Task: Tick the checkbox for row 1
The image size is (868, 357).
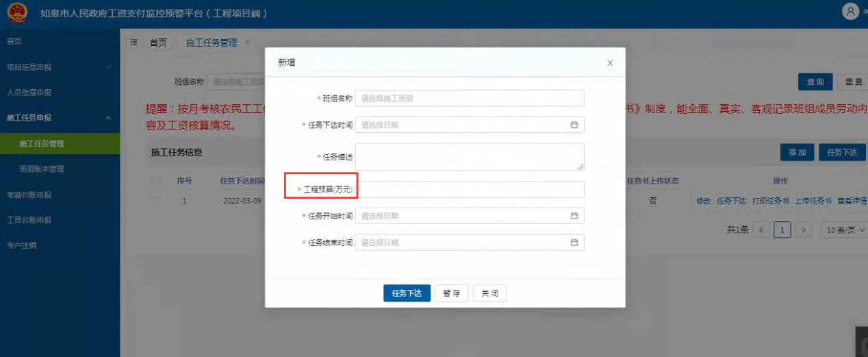Action: coord(156,201)
